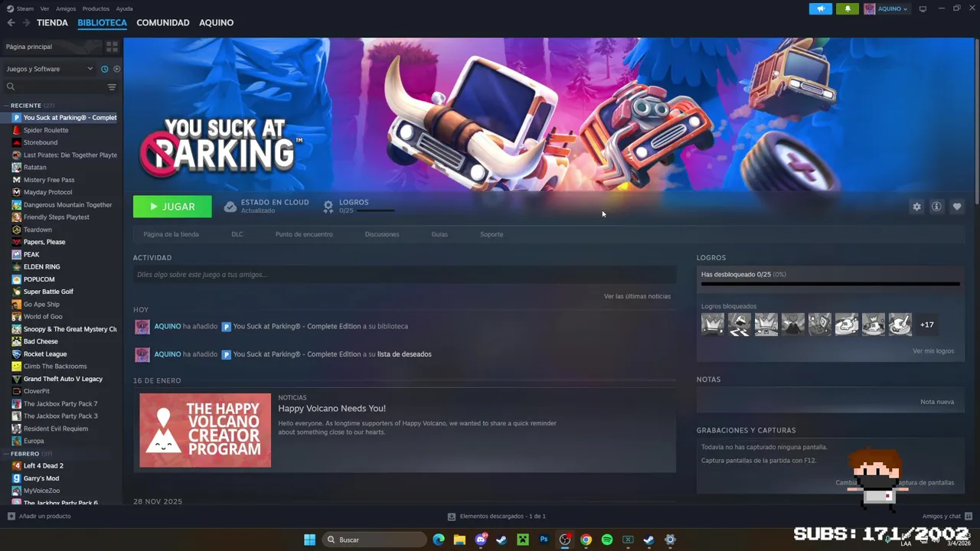This screenshot has height=551, width=980.
Task: Open the Productos menu
Action: point(96,8)
